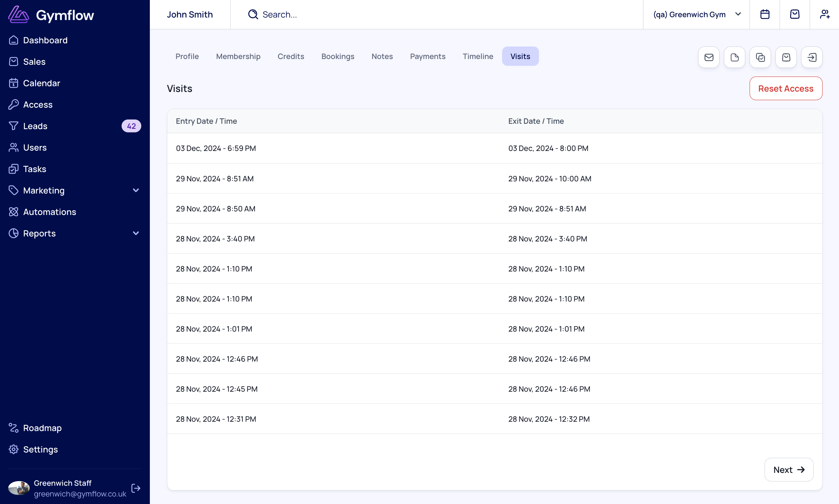
Task: Click the document note icon button
Action: tap(735, 57)
